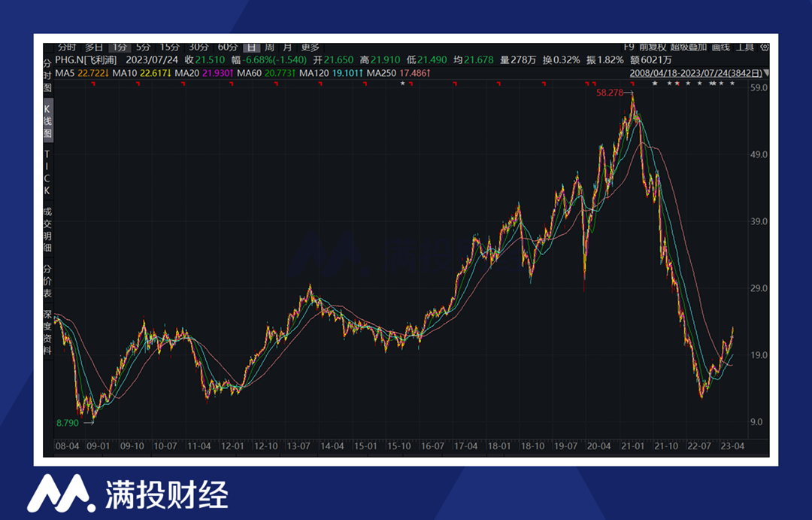Click the 58.278 peak price marker
The width and height of the screenshot is (812, 520).
tap(611, 93)
